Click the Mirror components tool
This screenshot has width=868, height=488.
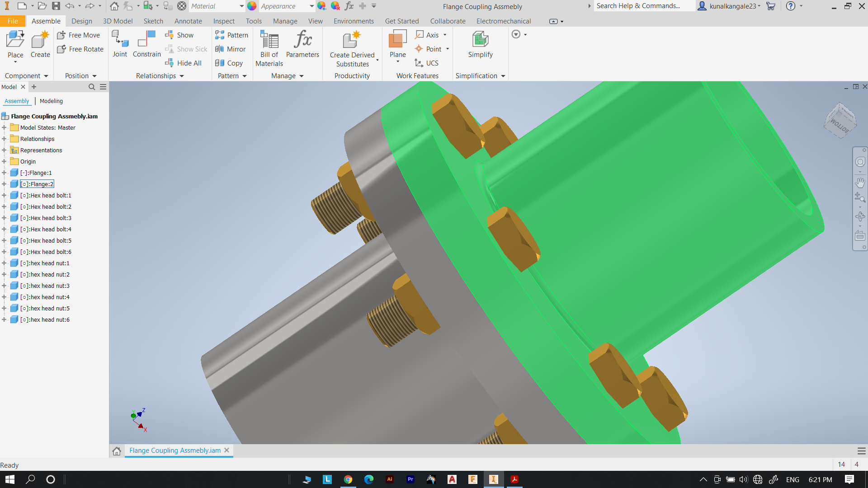click(x=230, y=49)
